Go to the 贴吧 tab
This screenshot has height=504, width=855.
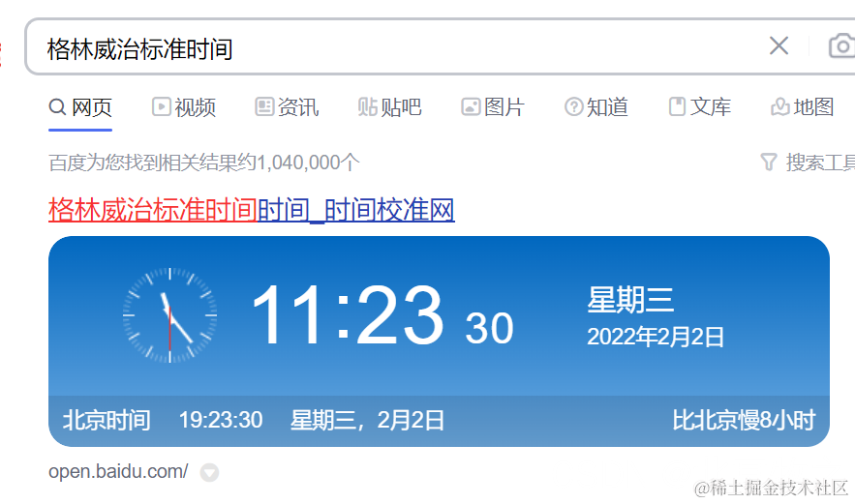pos(389,107)
